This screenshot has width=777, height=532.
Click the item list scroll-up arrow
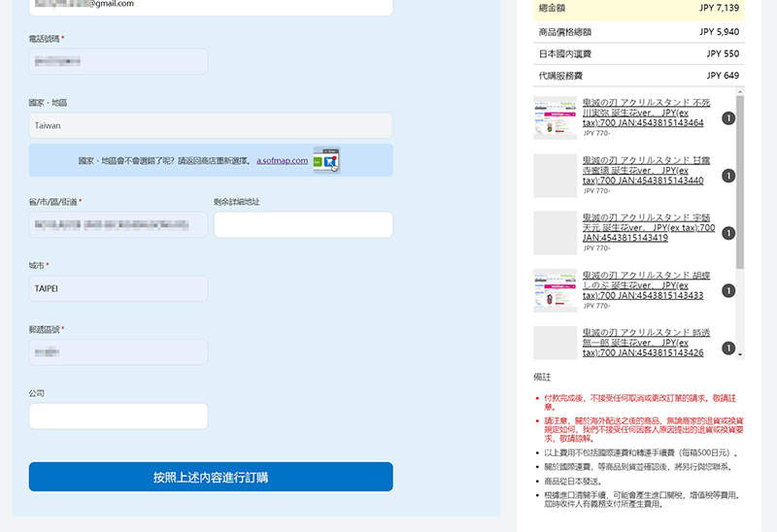740,91
